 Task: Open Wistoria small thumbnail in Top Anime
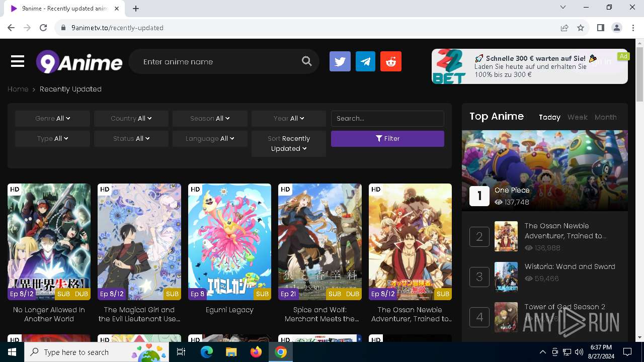[506, 277]
